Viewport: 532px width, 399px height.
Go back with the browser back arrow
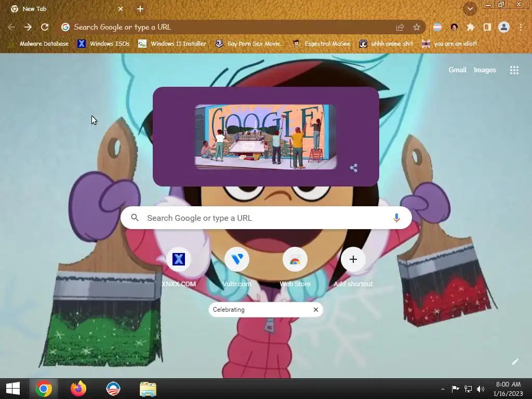pos(11,27)
